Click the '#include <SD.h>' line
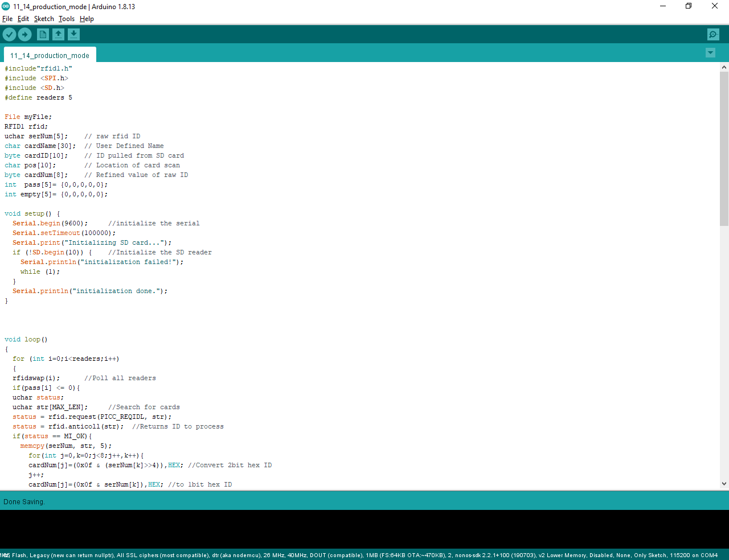Screen dimensions: 729x560 [34, 88]
